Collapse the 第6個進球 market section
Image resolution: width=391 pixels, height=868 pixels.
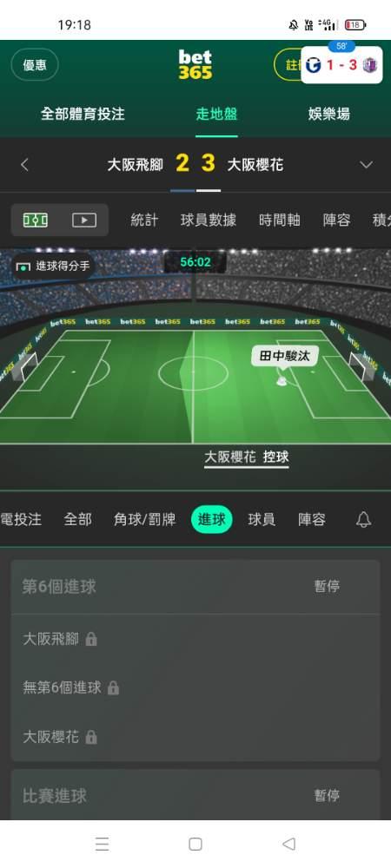pyautogui.click(x=195, y=587)
